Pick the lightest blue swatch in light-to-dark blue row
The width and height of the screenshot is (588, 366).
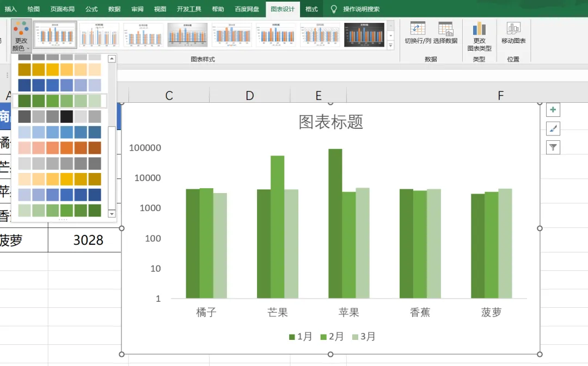24,132
